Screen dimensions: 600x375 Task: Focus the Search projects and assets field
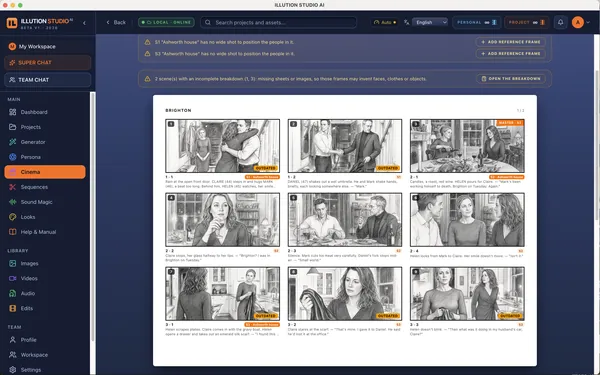[x=279, y=23]
